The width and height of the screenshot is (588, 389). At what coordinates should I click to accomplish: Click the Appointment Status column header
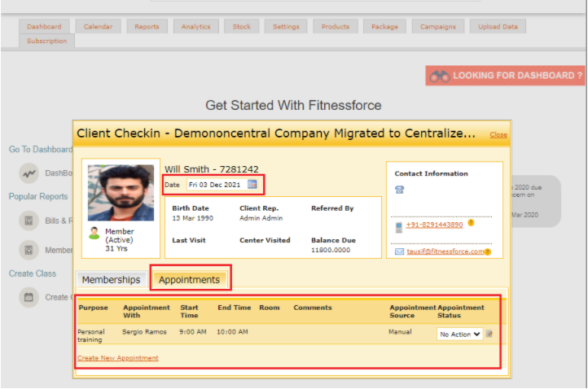460,312
